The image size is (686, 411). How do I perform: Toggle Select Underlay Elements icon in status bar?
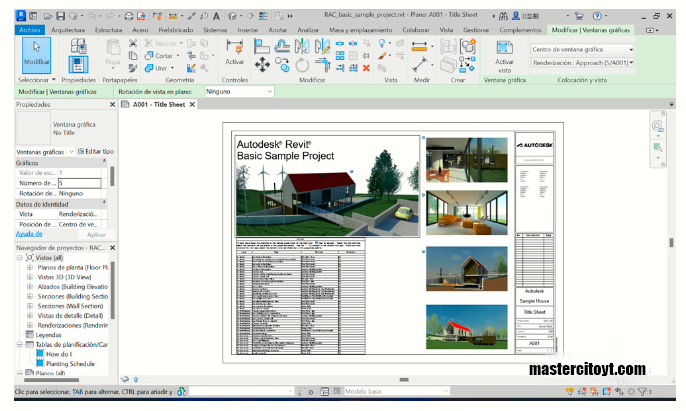tap(582, 391)
